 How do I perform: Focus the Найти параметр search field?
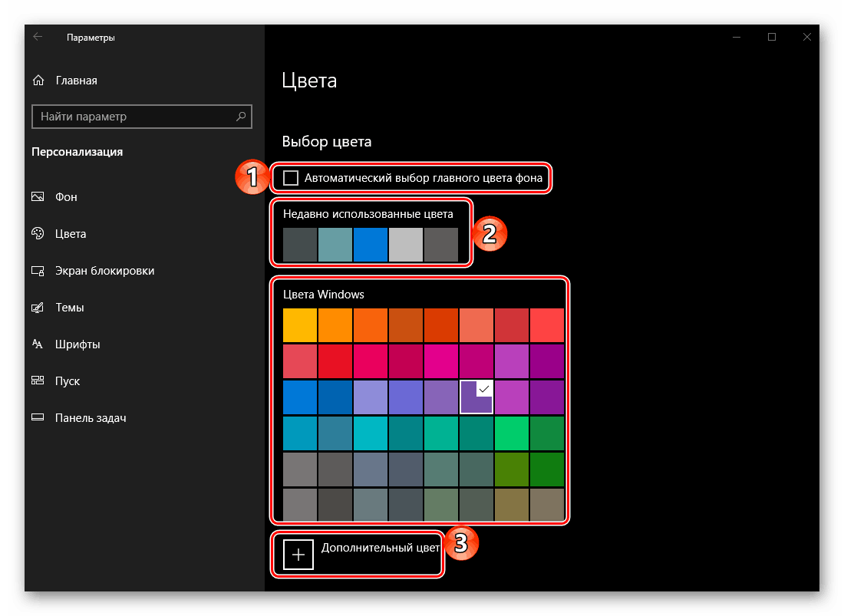click(x=142, y=116)
